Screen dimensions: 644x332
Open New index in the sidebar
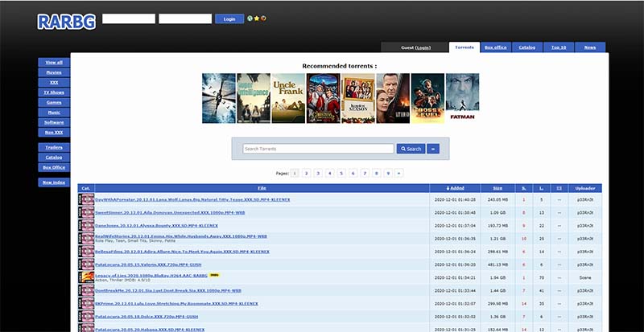54,182
